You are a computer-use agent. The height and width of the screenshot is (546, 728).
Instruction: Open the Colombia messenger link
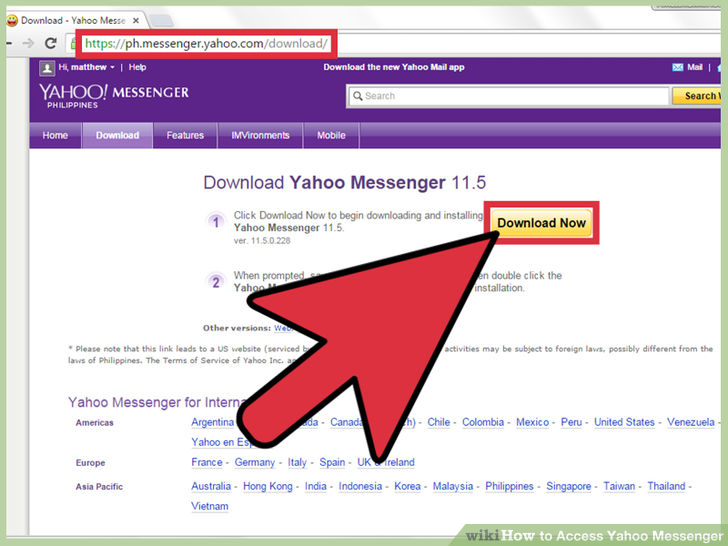[x=483, y=422]
